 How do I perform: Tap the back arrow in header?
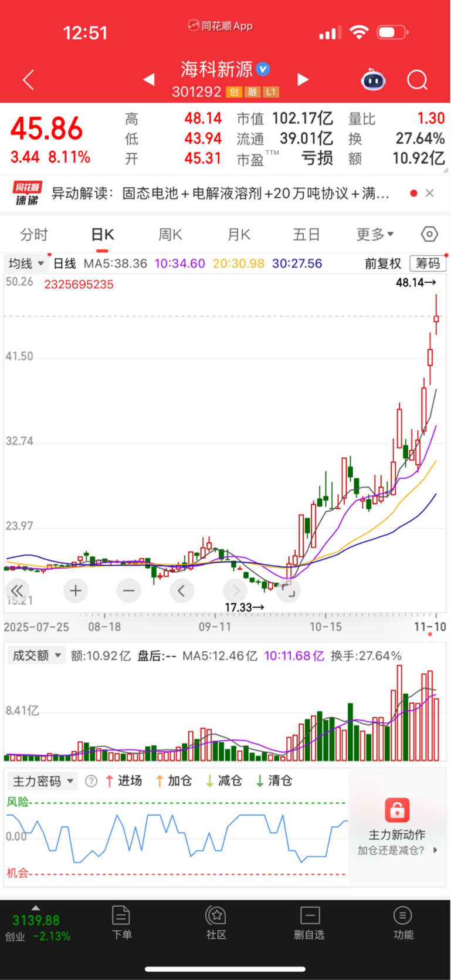(28, 80)
